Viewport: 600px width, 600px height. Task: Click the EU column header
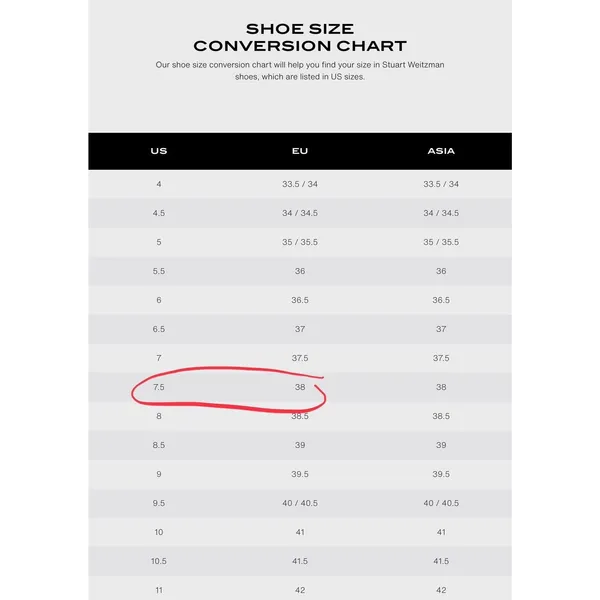(x=300, y=151)
